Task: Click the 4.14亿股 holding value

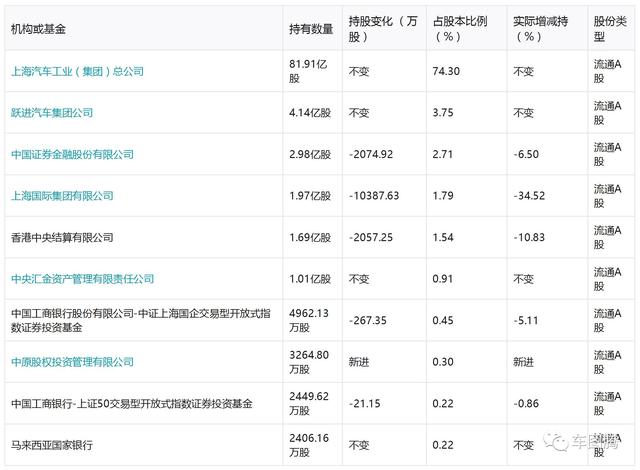Action: click(x=310, y=113)
